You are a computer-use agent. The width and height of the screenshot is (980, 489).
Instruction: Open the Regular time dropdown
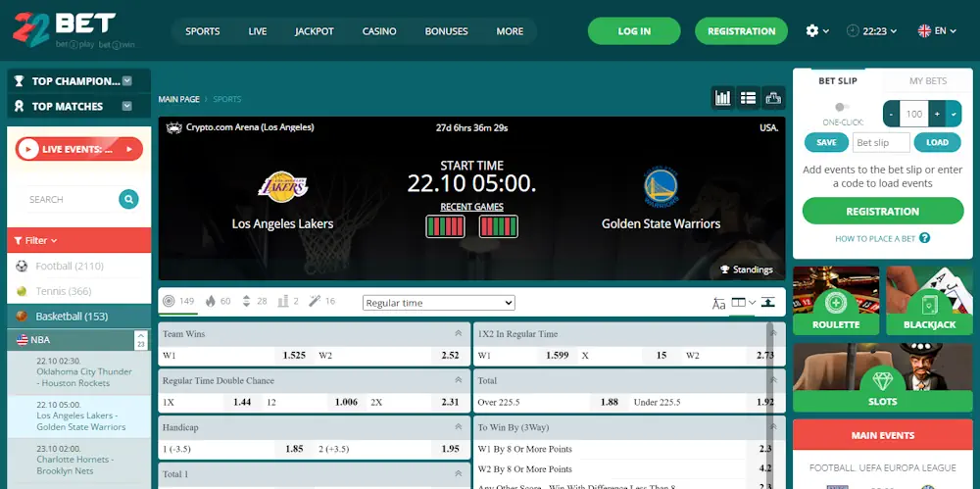(x=438, y=303)
